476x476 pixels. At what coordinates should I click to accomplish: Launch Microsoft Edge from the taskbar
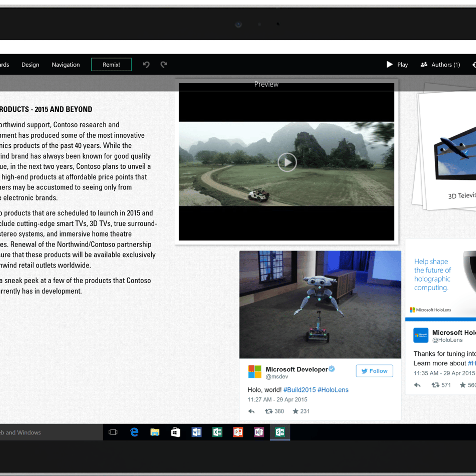(x=134, y=432)
